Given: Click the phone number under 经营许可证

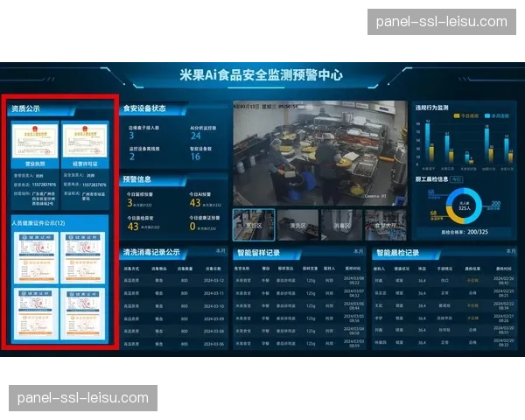Looking at the screenshot, I should [x=94, y=185].
